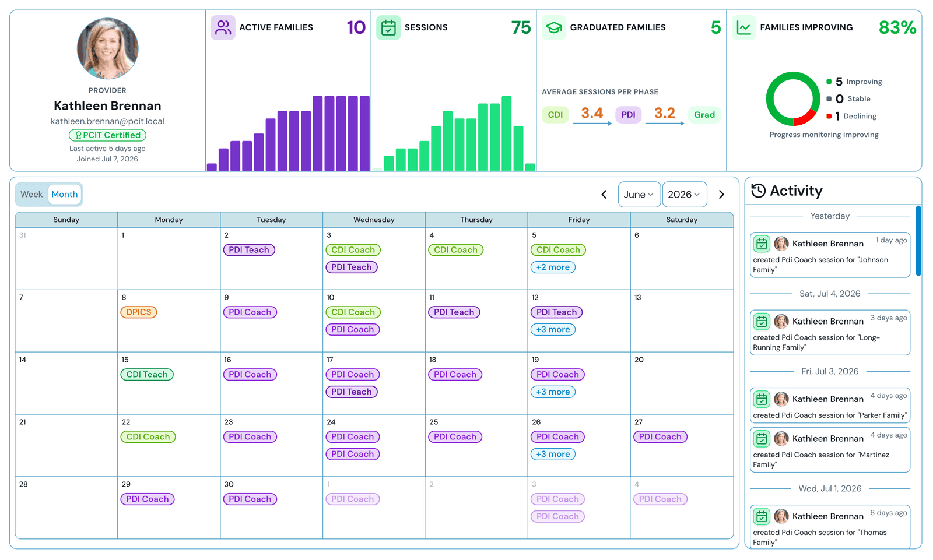Click the session icon on Johnson Family activity
Image resolution: width=933 pixels, height=560 pixels.
762,244
